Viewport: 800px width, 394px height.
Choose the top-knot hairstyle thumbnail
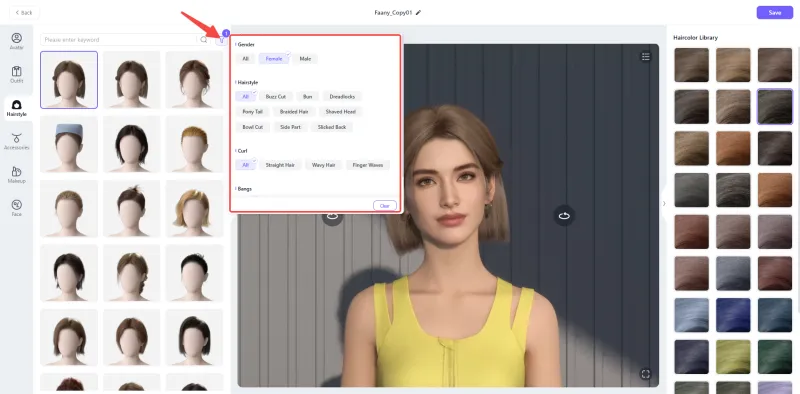[x=132, y=209]
